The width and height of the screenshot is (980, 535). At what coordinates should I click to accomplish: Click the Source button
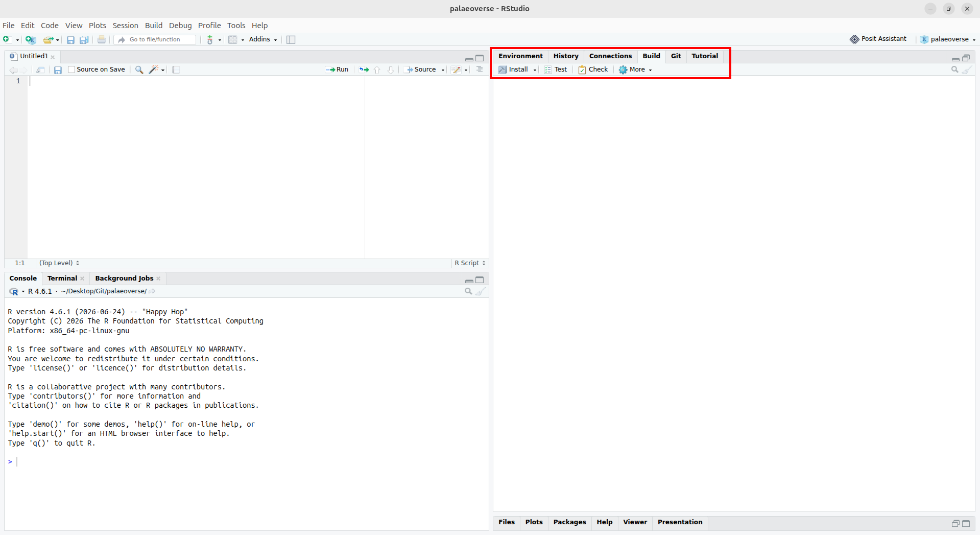(421, 69)
